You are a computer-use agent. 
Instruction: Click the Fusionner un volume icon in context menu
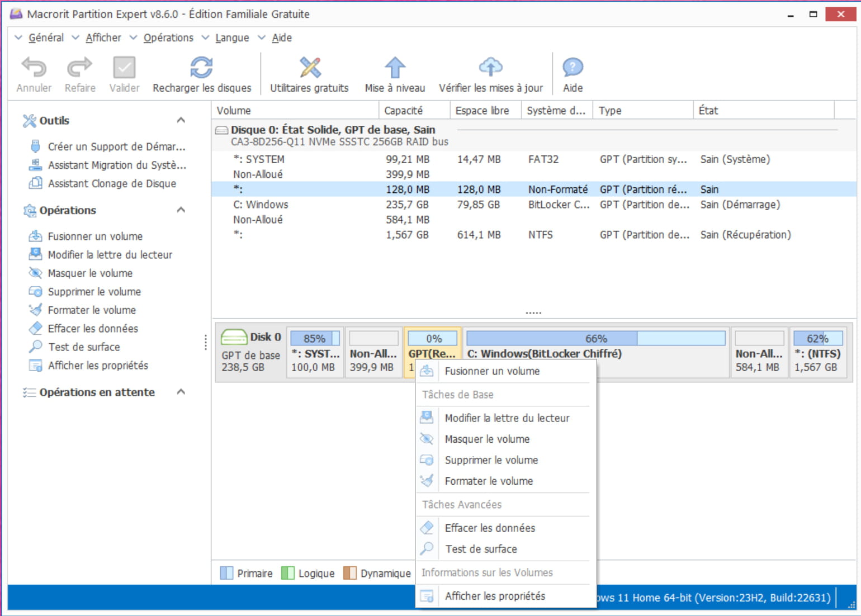pyautogui.click(x=427, y=371)
